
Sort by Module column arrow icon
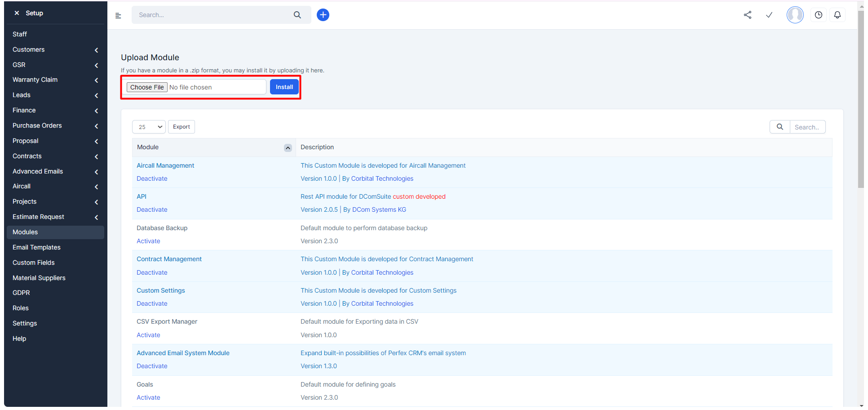288,148
